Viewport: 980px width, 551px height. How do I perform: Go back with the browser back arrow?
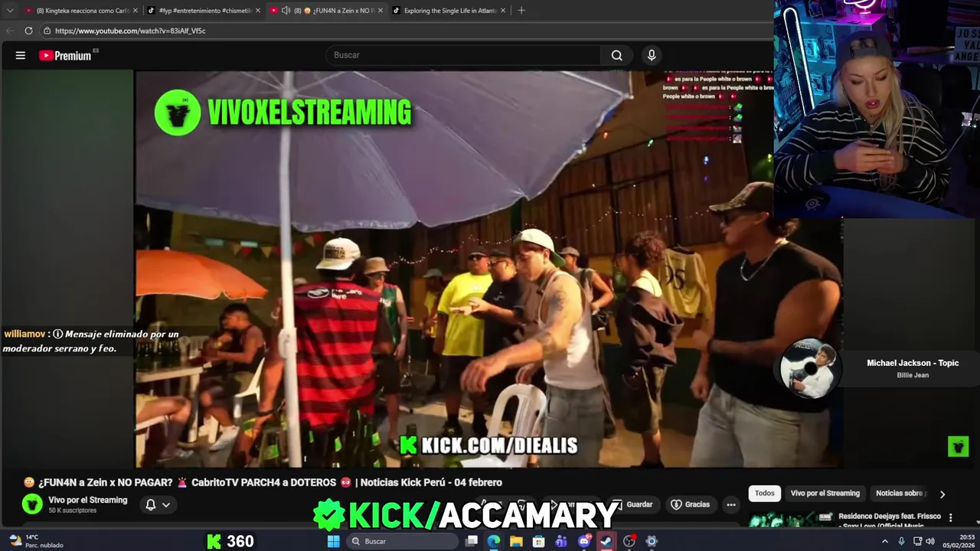tap(10, 31)
